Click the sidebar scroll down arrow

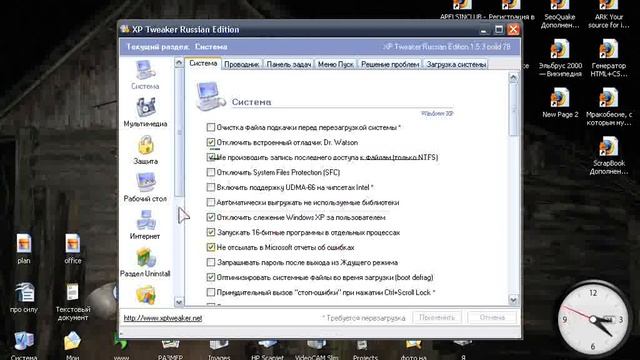pyautogui.click(x=179, y=302)
